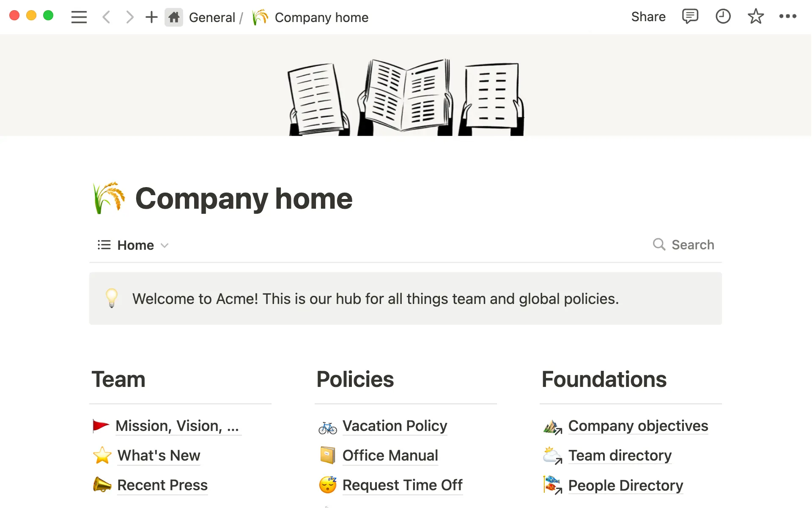Open Company objectives linked page

[x=638, y=426]
